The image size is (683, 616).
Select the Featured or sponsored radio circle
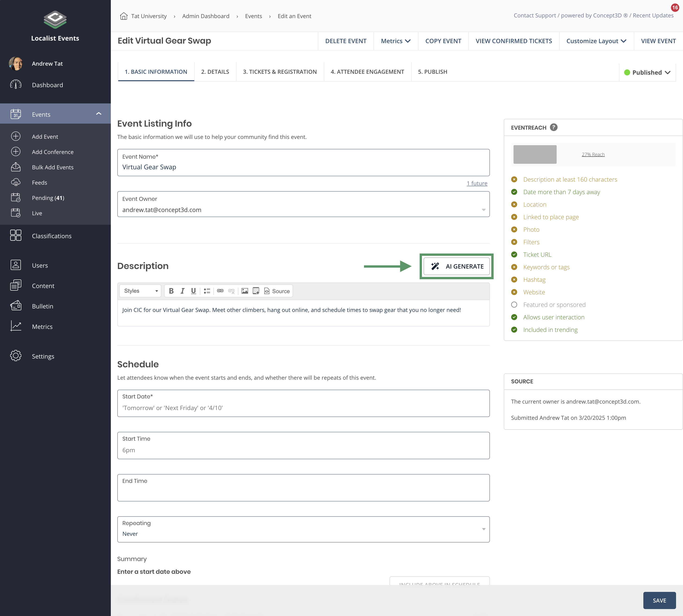click(514, 305)
